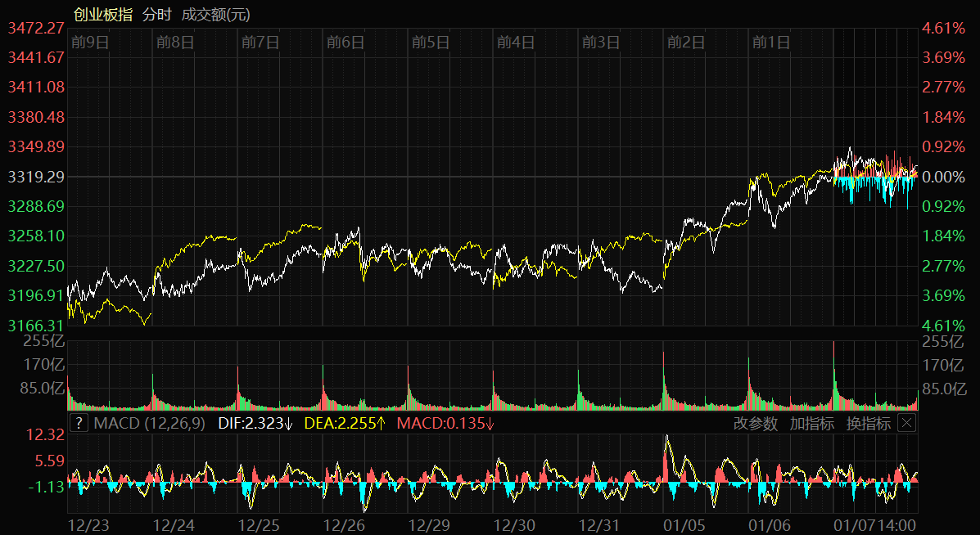Click the 前7日 day marker
This screenshot has width=980, height=535.
pyautogui.click(x=260, y=43)
